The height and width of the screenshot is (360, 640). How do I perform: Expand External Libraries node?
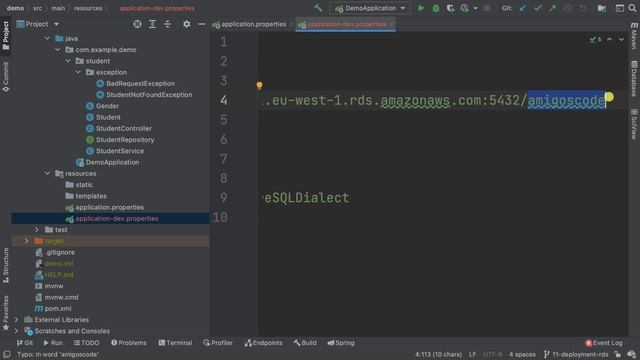point(16,320)
